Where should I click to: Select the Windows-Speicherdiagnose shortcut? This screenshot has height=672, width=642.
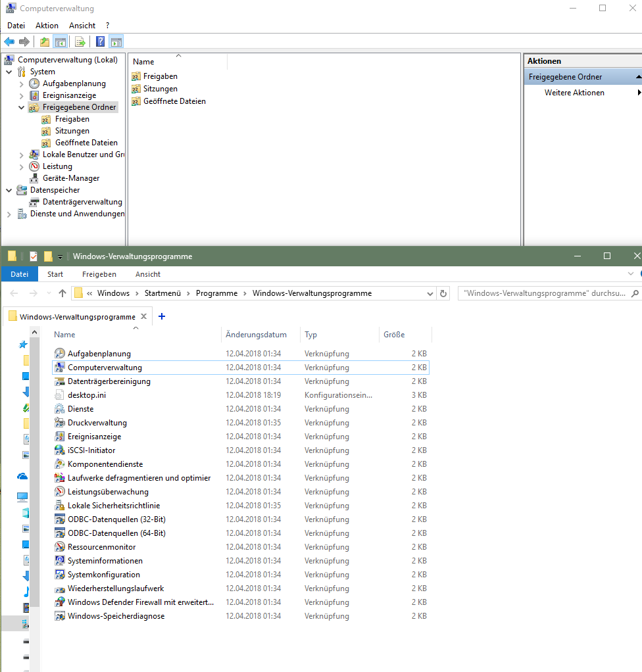240,616
